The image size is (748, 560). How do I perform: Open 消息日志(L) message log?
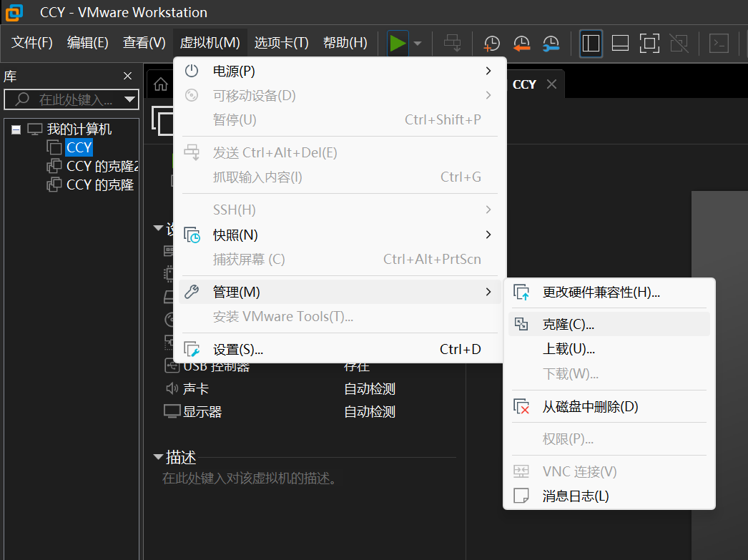pyautogui.click(x=609, y=496)
